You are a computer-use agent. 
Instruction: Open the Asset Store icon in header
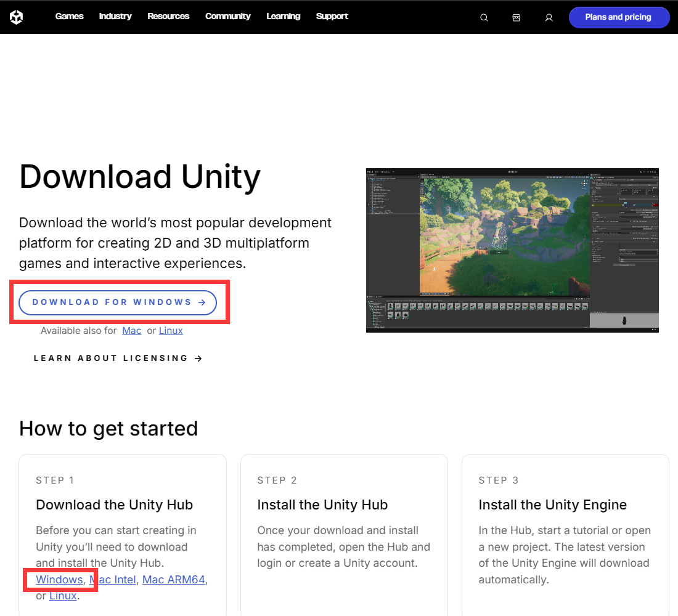click(517, 18)
